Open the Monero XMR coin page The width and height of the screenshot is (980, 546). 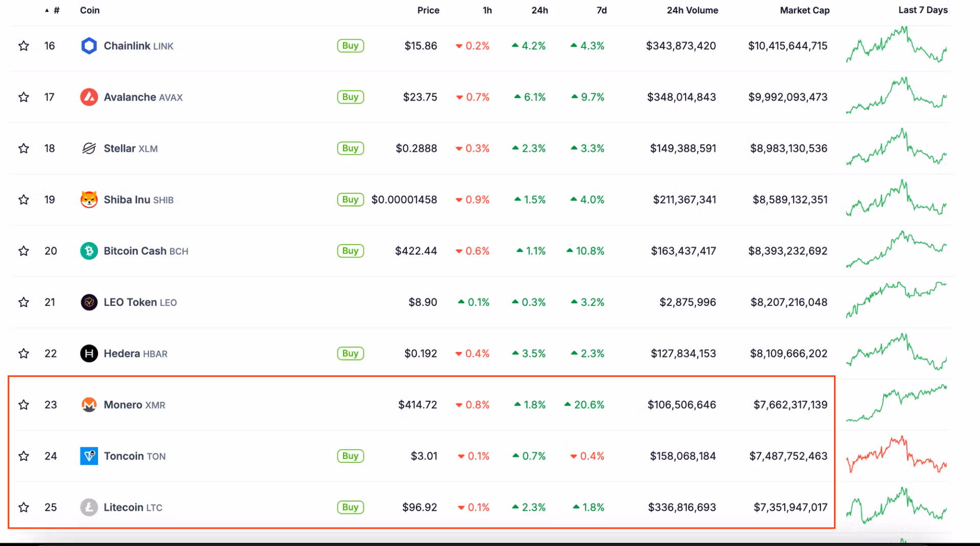pos(134,405)
